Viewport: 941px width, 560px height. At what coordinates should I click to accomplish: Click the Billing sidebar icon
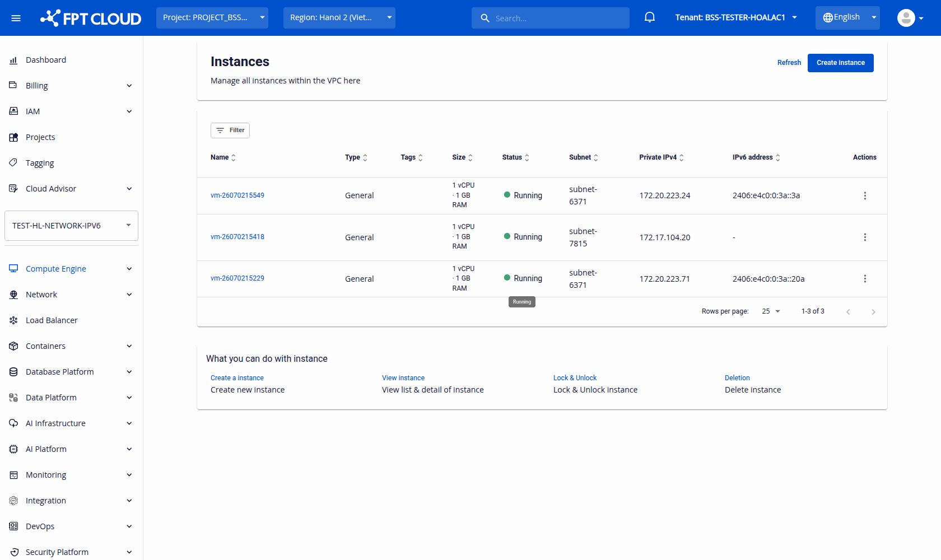pyautogui.click(x=13, y=86)
